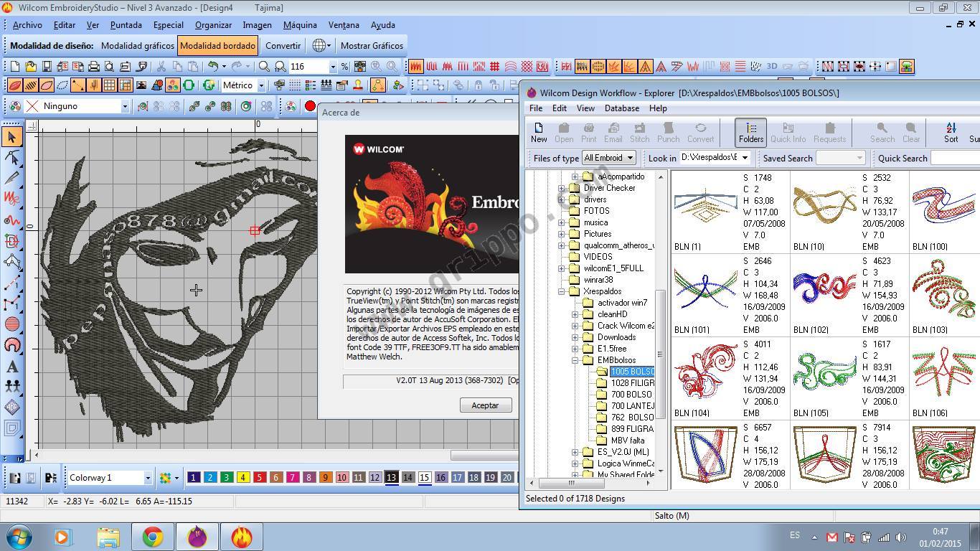Switch to Modalidad gráficos mode
Image resolution: width=980 pixels, height=551 pixels.
[137, 45]
